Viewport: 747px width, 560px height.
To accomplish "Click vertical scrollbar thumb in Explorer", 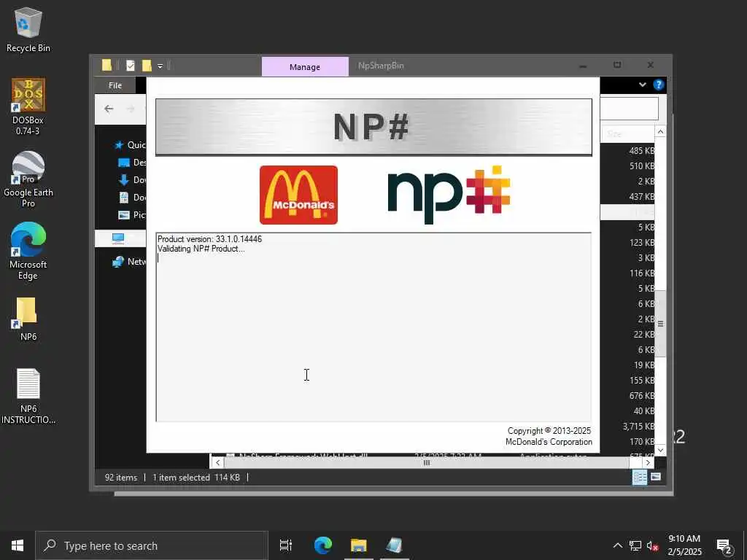I will (x=660, y=324).
